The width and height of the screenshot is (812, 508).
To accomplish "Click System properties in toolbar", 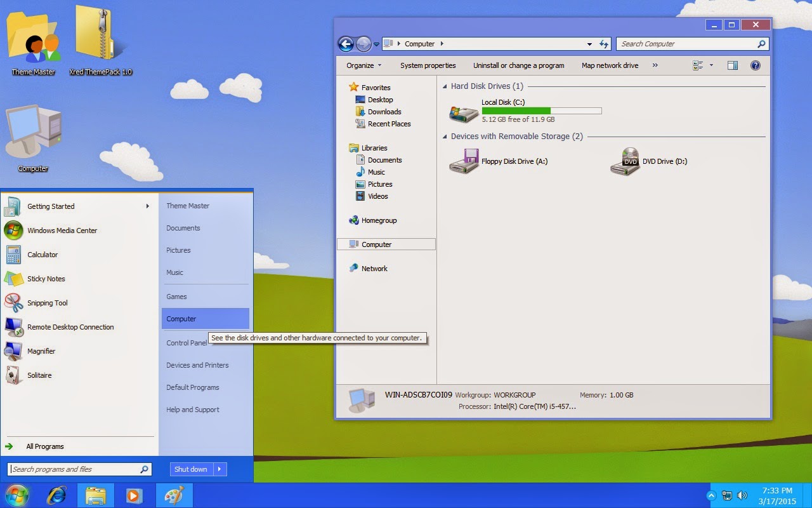I will (428, 65).
